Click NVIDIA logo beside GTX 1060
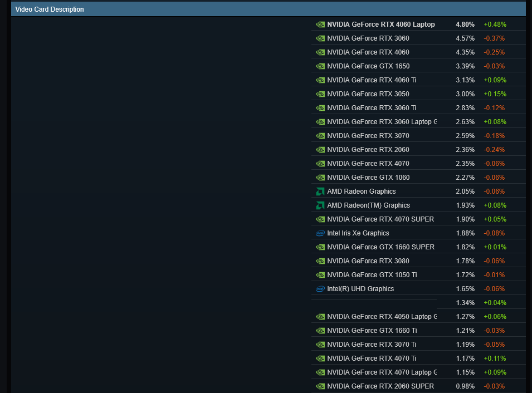 [320, 178]
